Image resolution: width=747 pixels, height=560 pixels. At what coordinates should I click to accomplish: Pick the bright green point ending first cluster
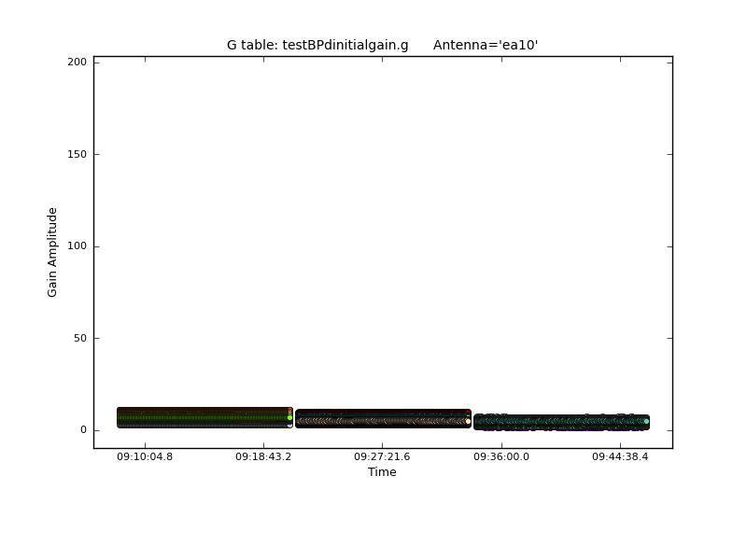pos(289,417)
